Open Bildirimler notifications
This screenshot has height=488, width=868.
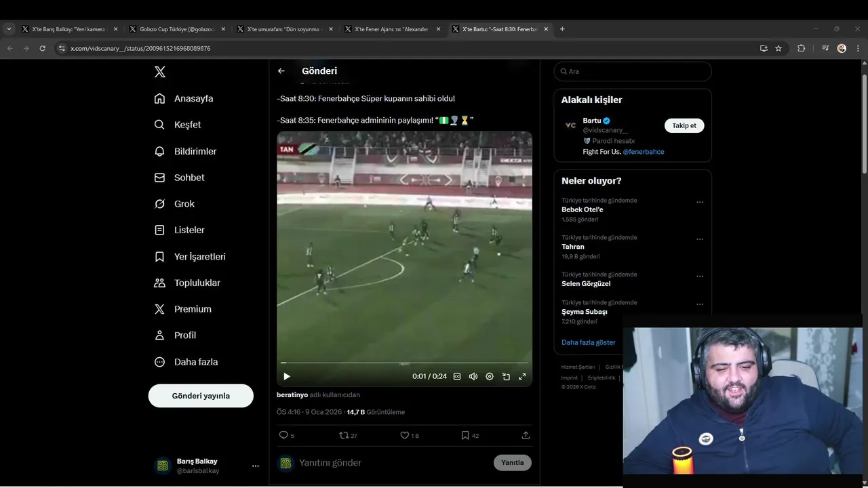point(185,151)
